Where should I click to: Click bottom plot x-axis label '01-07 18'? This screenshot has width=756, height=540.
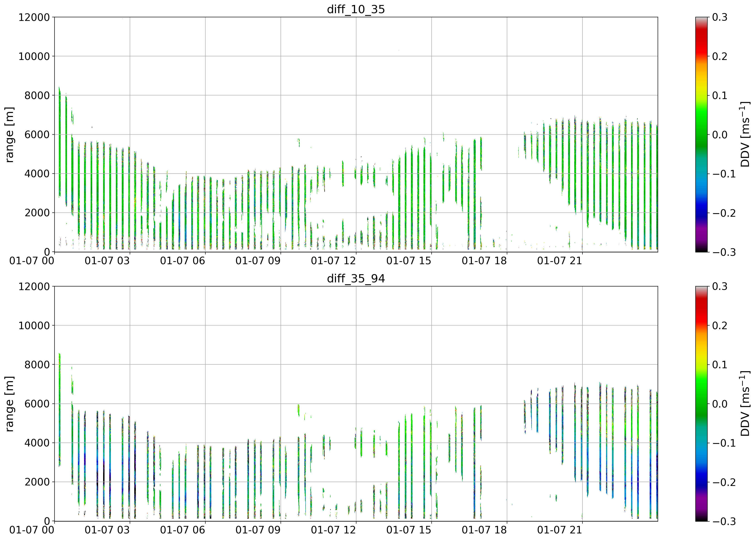coord(484,530)
